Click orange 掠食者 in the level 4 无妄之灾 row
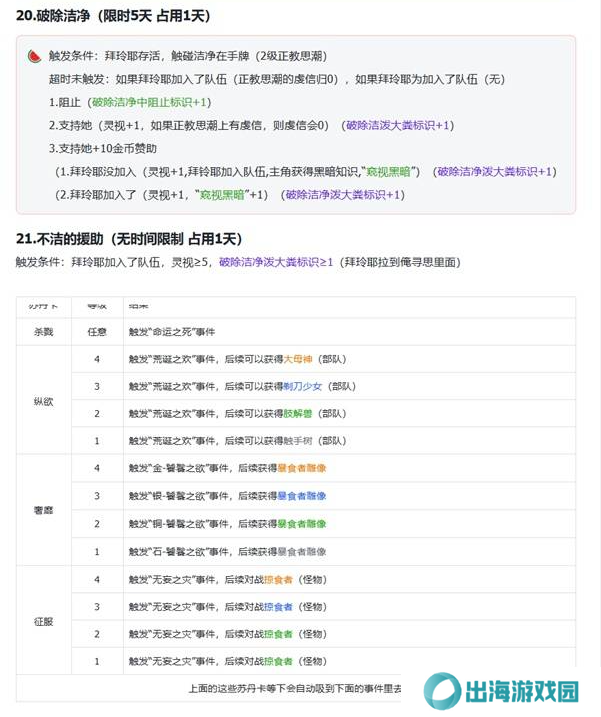This screenshot has height=717, width=601. coord(278,580)
